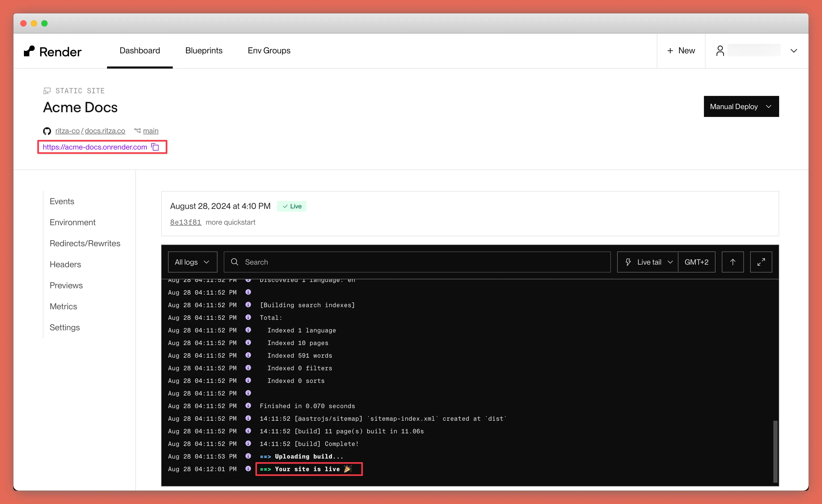Click the branch icon next to main
This screenshot has height=504, width=822.
click(138, 131)
